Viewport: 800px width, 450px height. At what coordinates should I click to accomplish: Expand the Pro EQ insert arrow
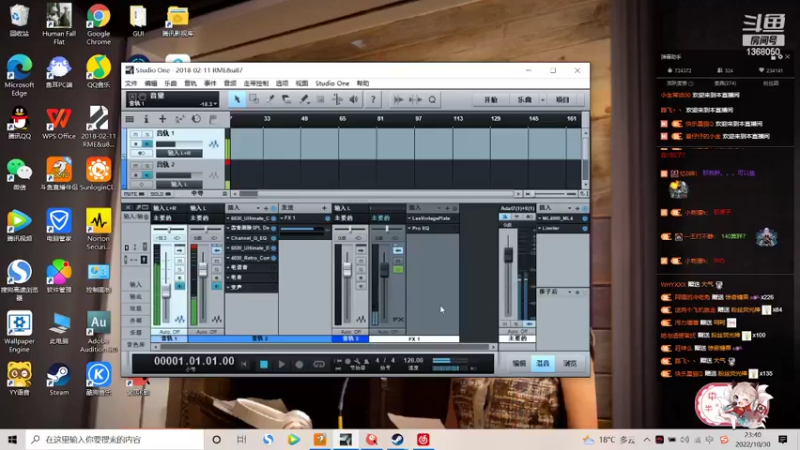pos(409,228)
